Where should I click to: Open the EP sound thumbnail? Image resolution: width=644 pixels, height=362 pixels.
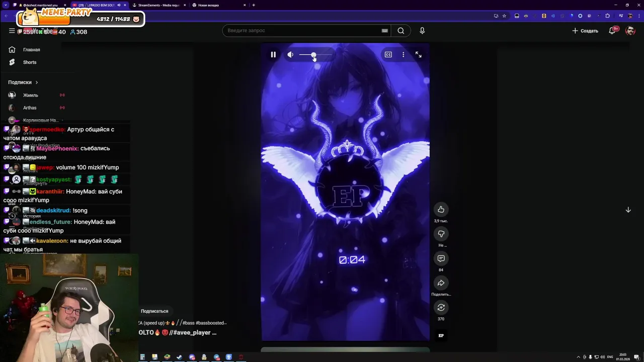(x=441, y=335)
